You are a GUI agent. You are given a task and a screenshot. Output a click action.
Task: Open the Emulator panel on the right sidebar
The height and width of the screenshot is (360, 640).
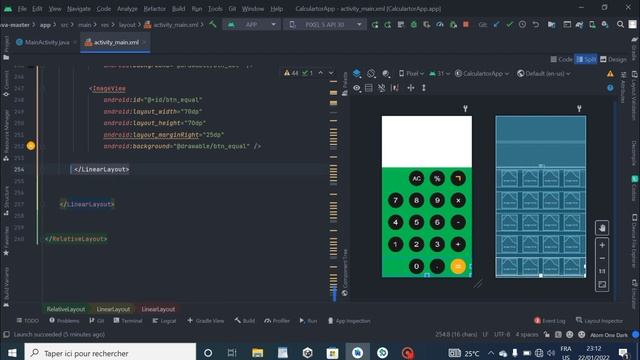pos(634,293)
